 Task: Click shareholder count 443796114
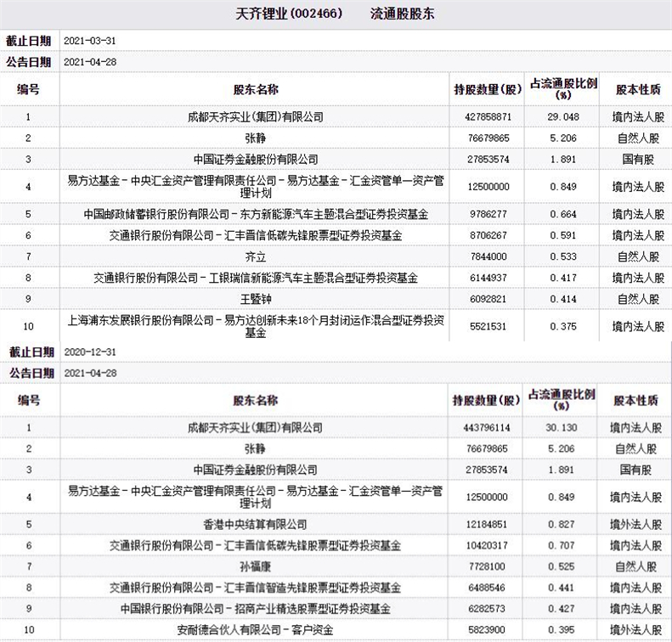(487, 427)
